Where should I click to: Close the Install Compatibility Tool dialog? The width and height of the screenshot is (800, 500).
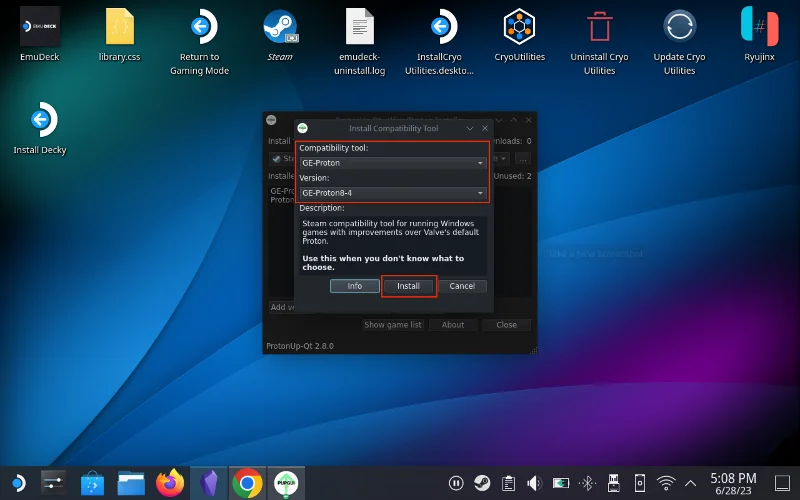[485, 128]
